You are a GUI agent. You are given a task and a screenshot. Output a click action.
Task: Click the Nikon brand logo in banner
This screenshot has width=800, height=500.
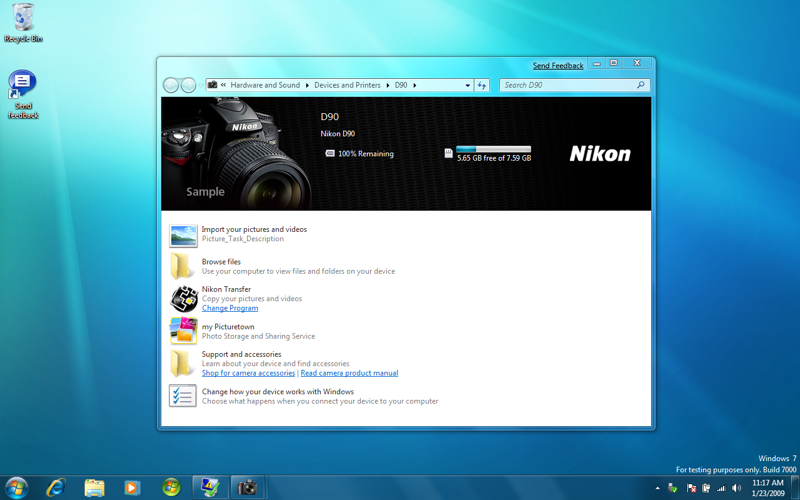pos(600,154)
